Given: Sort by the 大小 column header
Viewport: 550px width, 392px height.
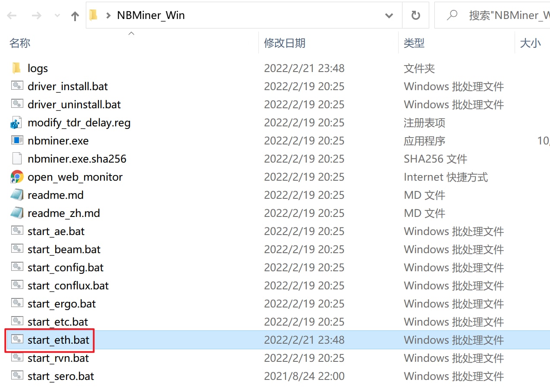Looking at the screenshot, I should (530, 43).
